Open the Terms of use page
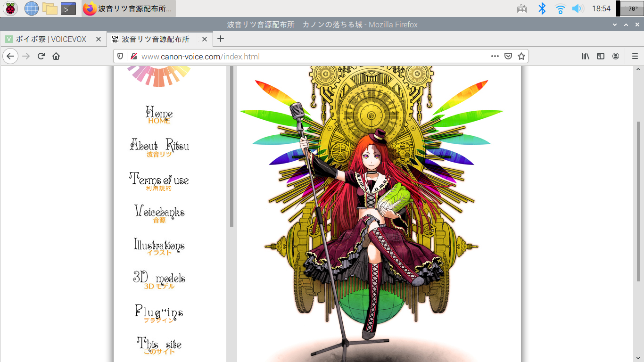The image size is (644, 362). [159, 181]
